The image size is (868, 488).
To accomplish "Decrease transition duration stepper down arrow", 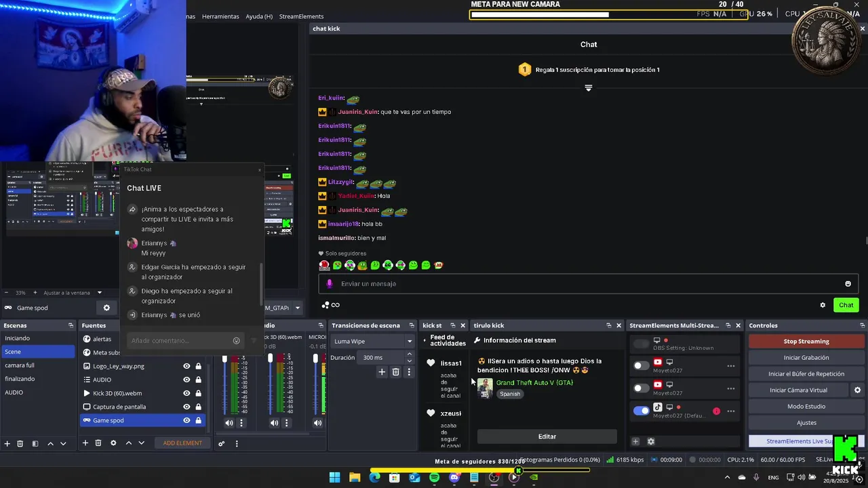I will click(409, 361).
